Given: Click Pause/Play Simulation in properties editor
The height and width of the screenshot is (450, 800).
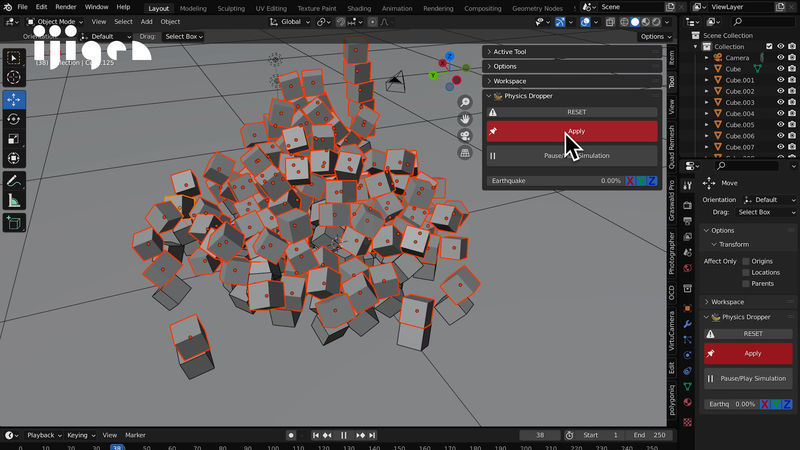Looking at the screenshot, I should click(748, 379).
